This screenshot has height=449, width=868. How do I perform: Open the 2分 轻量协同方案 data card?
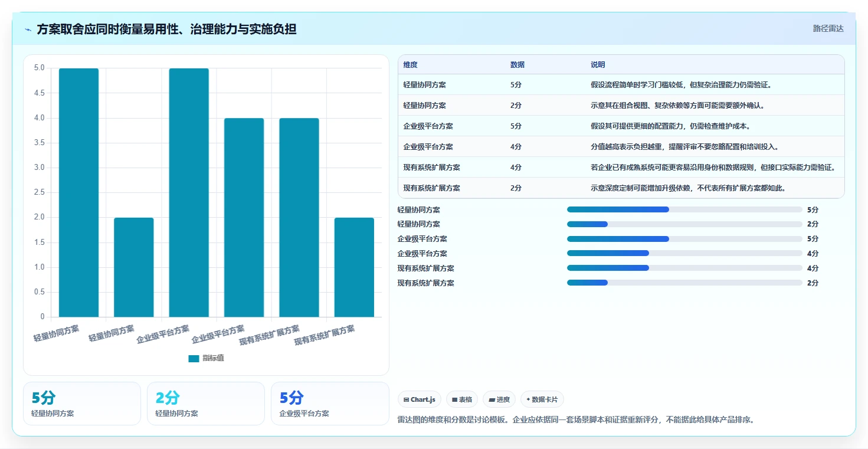click(x=206, y=404)
